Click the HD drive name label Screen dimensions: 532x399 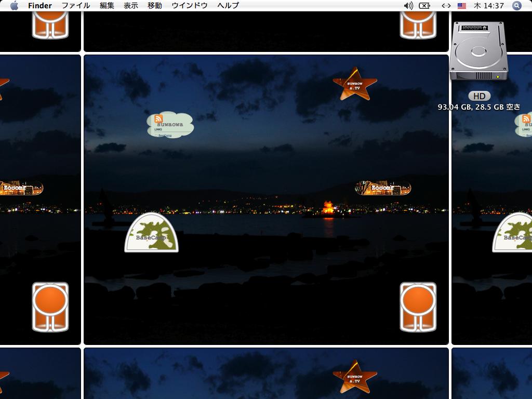[x=479, y=96]
